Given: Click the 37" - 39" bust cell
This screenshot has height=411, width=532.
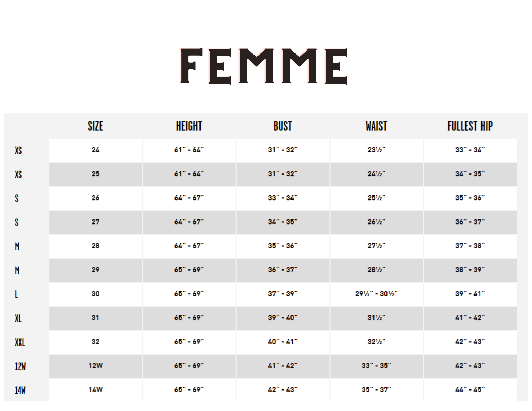Looking at the screenshot, I should pos(283,294).
